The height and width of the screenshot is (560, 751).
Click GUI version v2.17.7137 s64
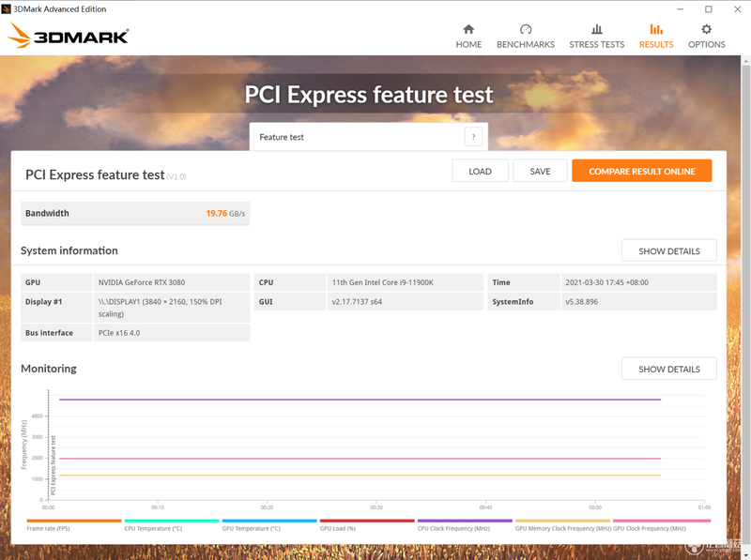tap(357, 301)
